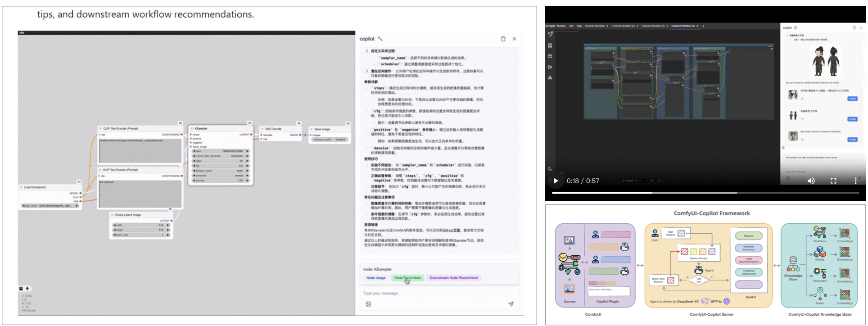Click the Node Parameters button

[407, 278]
